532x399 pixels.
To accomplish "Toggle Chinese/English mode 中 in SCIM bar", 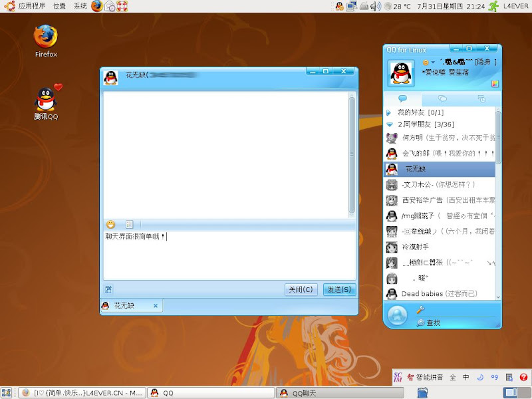I will [x=466, y=377].
